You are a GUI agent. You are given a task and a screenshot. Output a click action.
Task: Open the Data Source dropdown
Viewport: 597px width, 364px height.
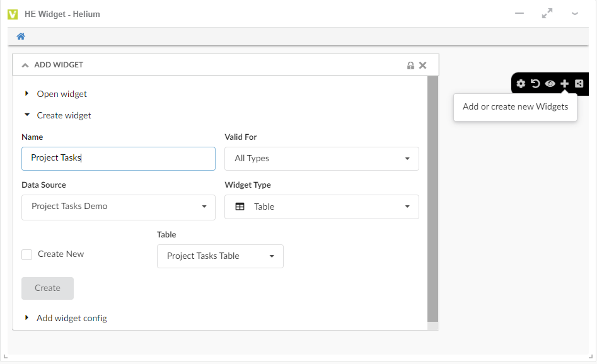[118, 207]
